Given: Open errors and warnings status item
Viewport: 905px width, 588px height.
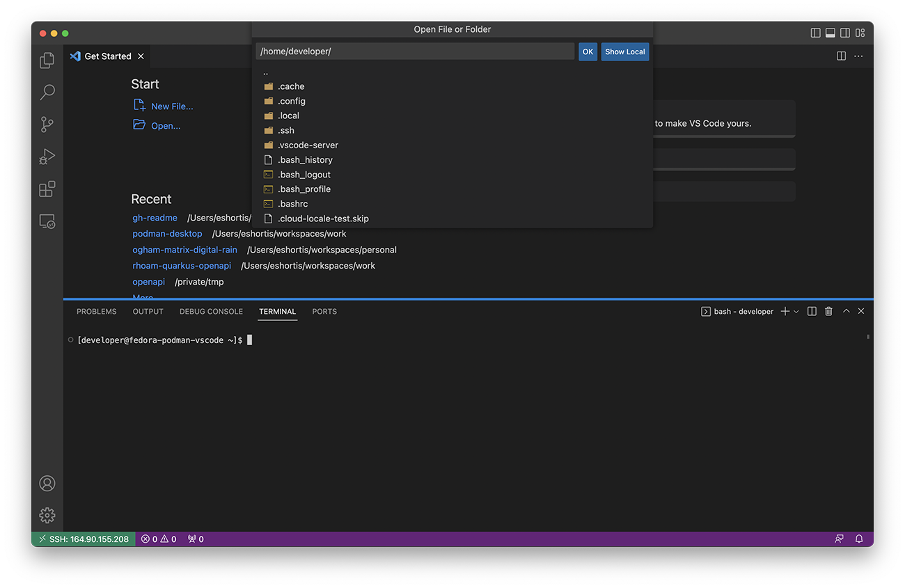Looking at the screenshot, I should click(x=159, y=539).
